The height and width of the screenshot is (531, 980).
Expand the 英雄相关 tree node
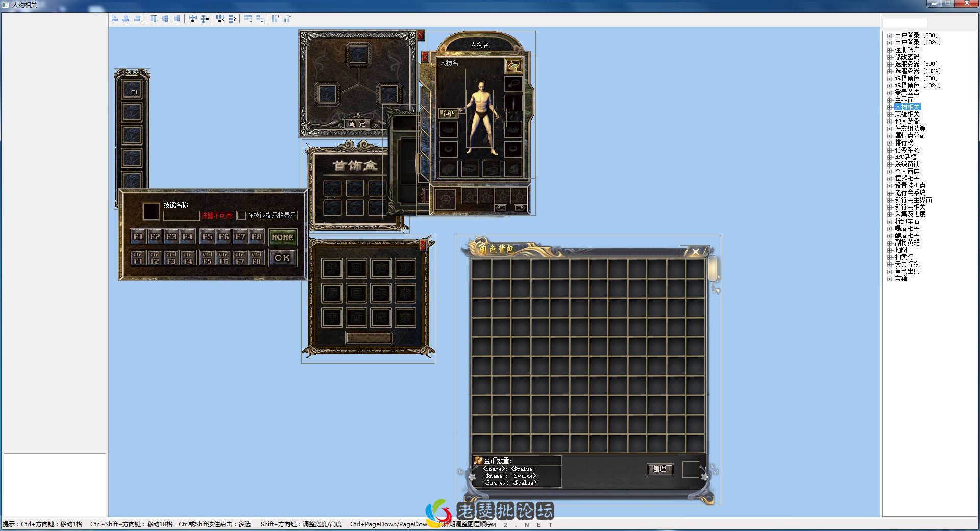tap(889, 114)
